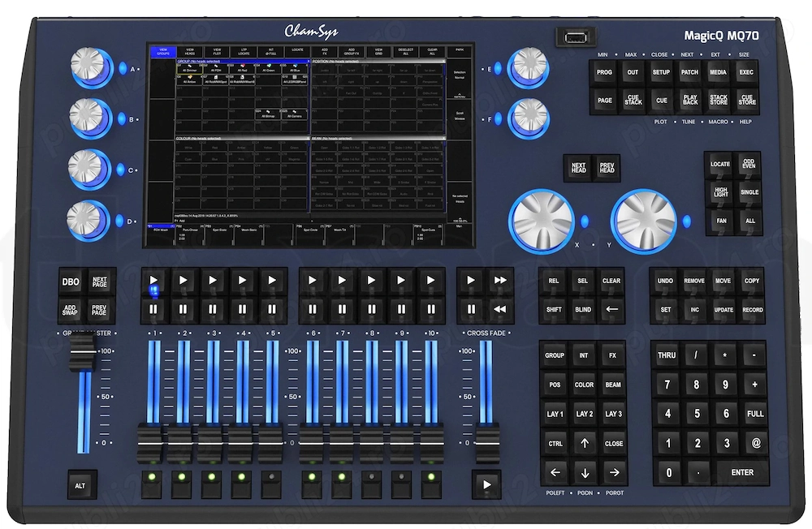Select the All Dimmer group cell on screen

[189, 68]
